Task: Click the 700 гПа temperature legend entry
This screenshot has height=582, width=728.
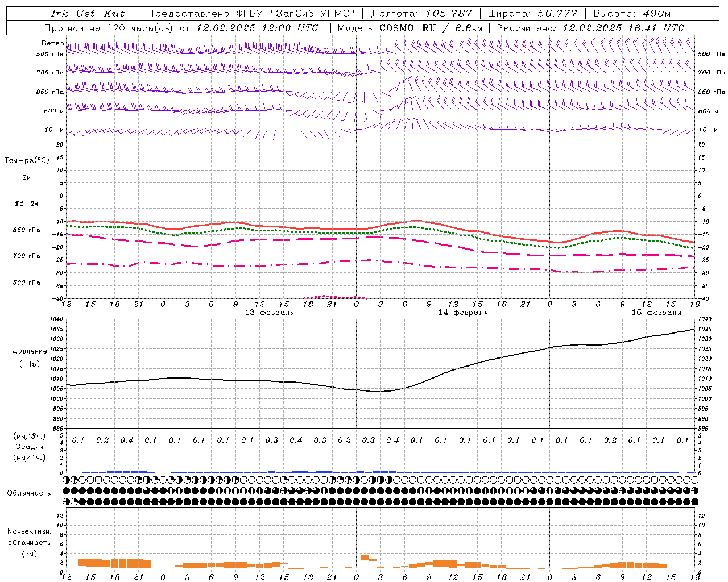Action: 27,256
